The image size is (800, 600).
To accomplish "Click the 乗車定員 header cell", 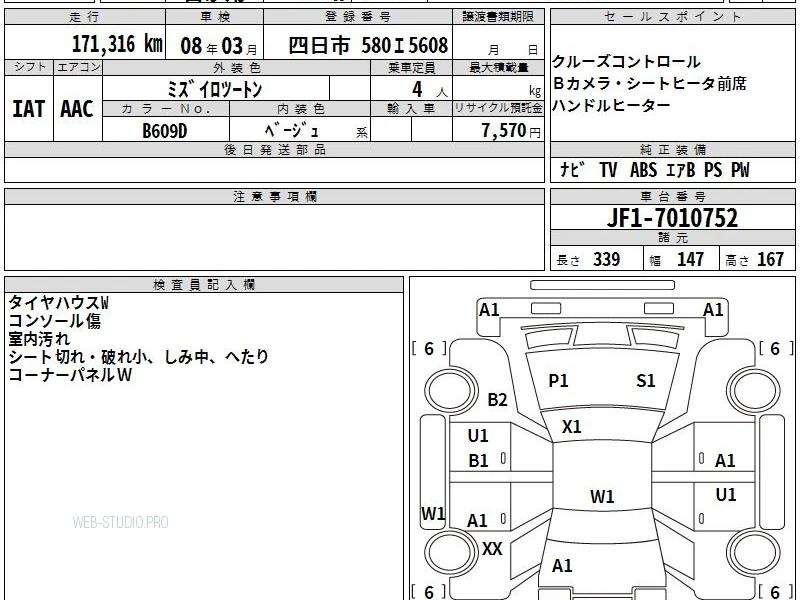I will click(x=411, y=67).
